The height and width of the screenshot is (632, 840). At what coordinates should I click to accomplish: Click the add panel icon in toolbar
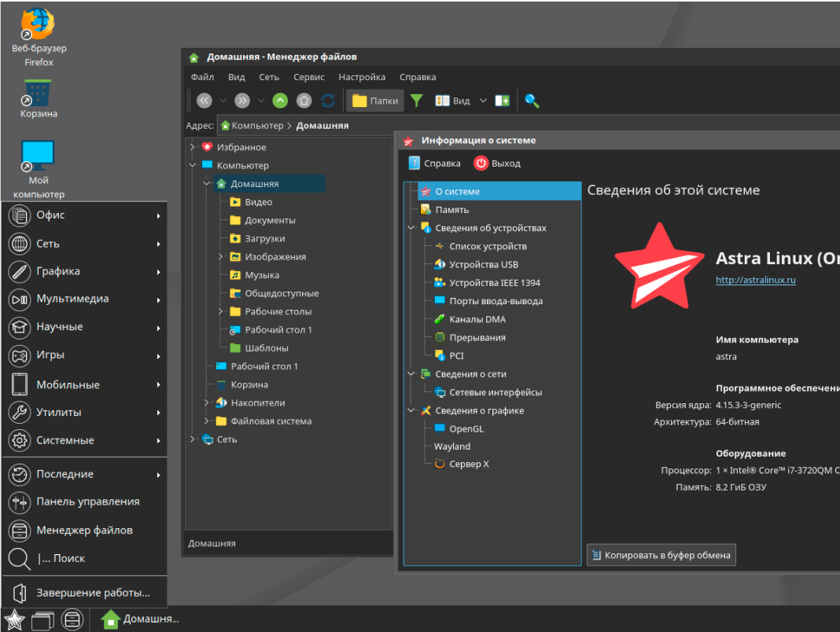coord(503,101)
